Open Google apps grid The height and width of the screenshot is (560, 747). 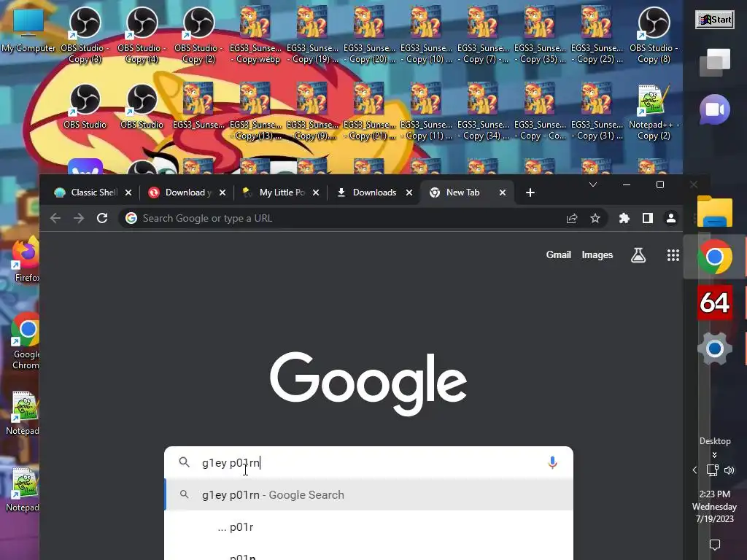point(673,255)
